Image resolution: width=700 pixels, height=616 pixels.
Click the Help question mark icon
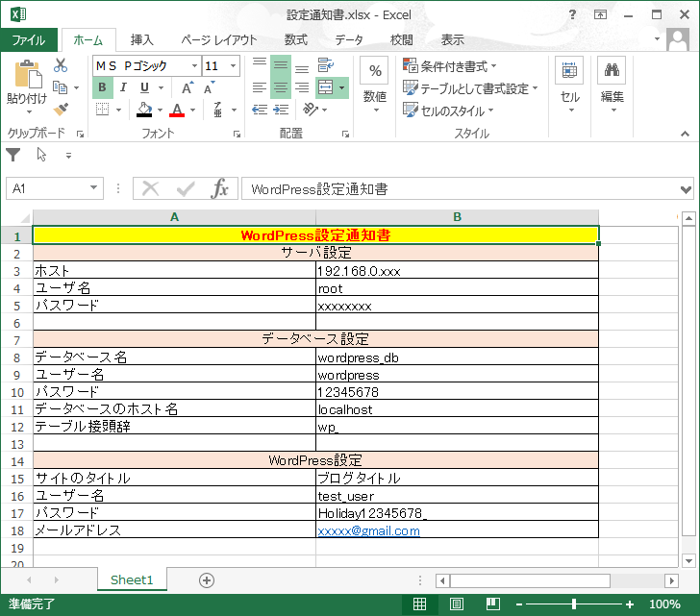572,14
